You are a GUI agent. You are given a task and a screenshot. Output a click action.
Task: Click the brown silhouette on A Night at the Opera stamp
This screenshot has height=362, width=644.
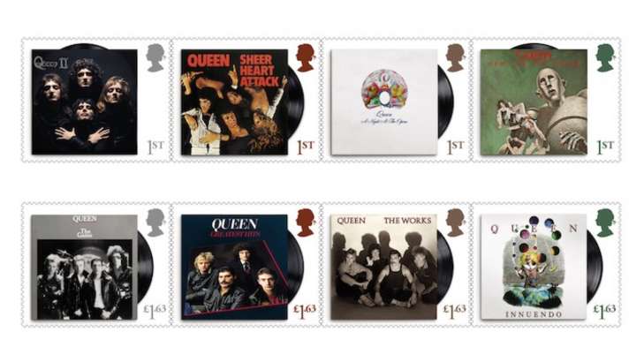pyautogui.click(x=455, y=58)
